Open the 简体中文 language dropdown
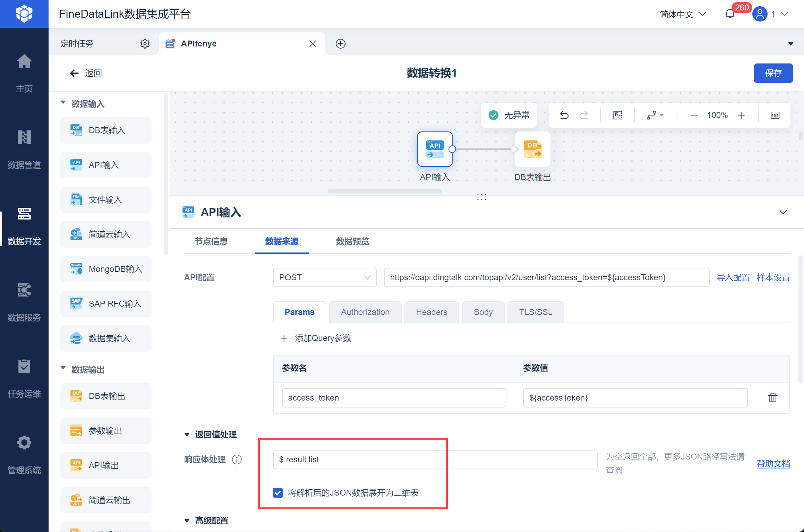The image size is (804, 532). coord(682,14)
